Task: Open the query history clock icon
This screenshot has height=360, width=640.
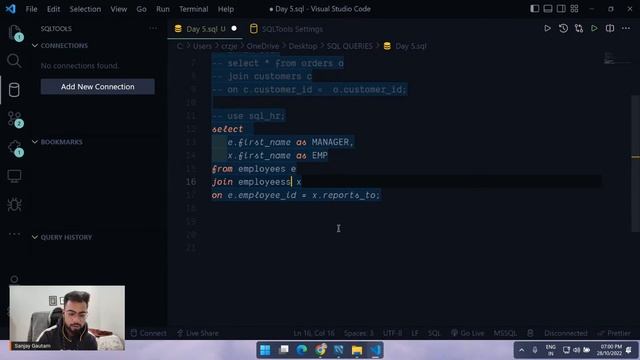Action: [x=563, y=29]
